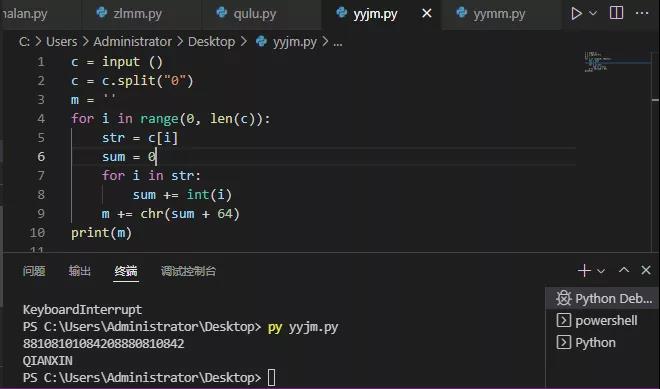Close the terminal panel
Screen dimensions: 660x389
click(646, 270)
